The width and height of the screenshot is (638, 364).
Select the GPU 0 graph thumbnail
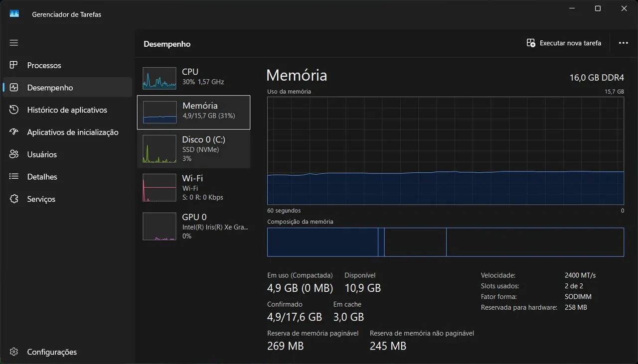tap(159, 227)
